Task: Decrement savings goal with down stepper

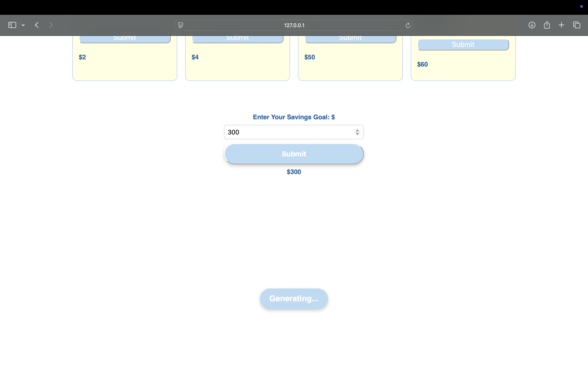Action: [x=357, y=134]
